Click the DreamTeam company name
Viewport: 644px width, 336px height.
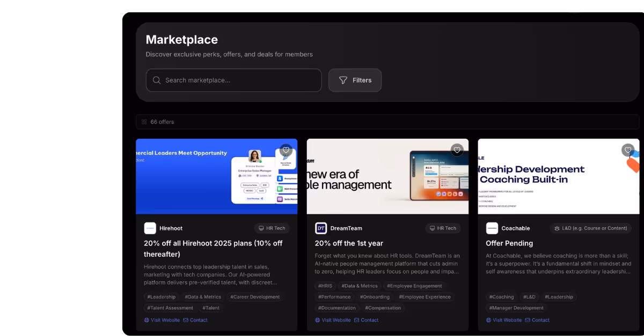coord(346,228)
